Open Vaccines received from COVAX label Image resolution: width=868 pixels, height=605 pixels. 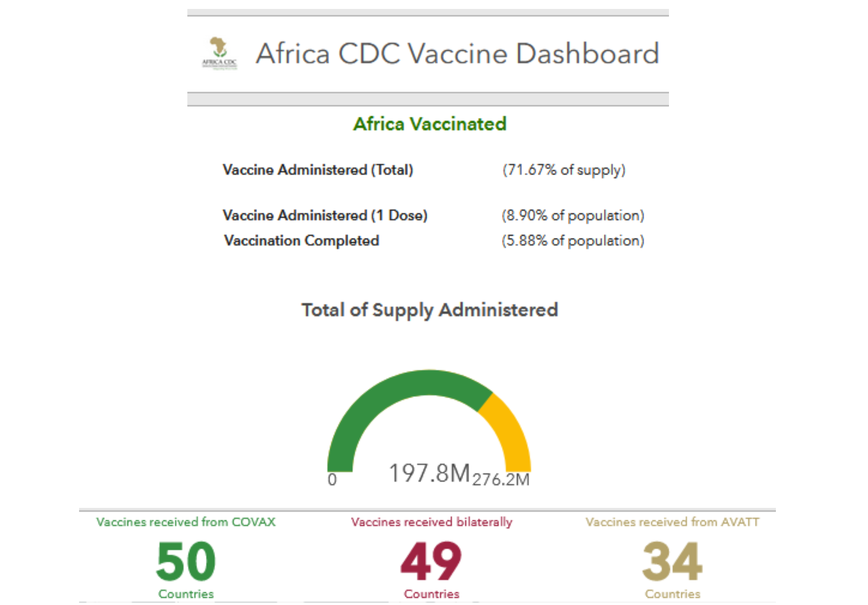(x=186, y=522)
